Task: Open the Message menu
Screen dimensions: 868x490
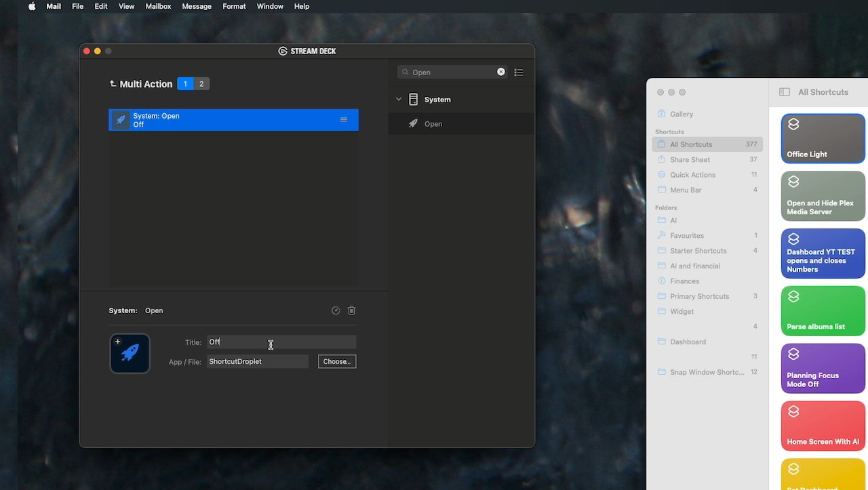Action: coord(197,6)
